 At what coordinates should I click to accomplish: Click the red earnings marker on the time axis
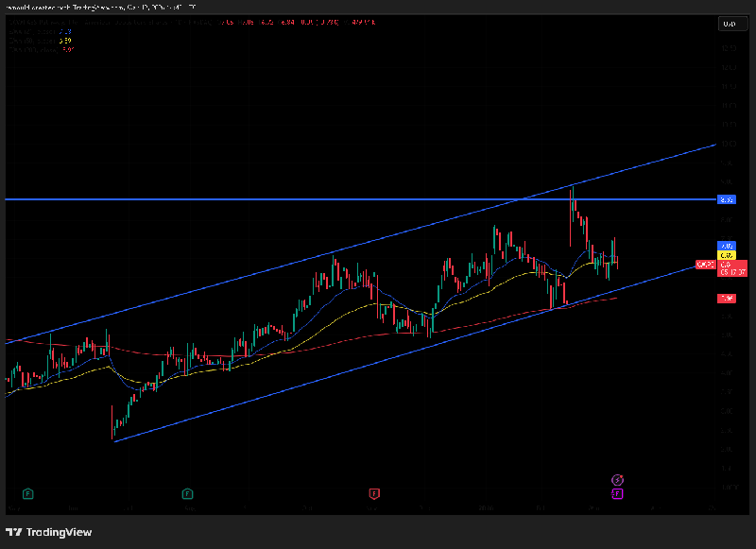point(374,493)
